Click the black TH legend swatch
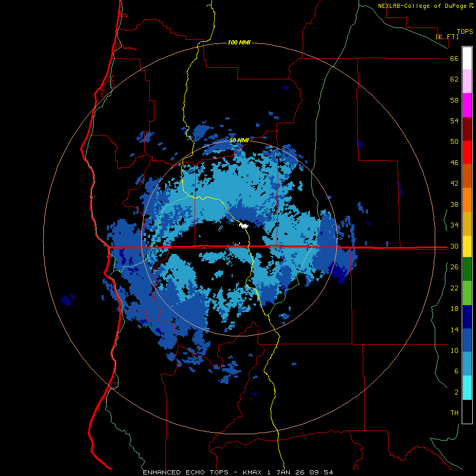Screen dimensions: 476x476 point(467,411)
